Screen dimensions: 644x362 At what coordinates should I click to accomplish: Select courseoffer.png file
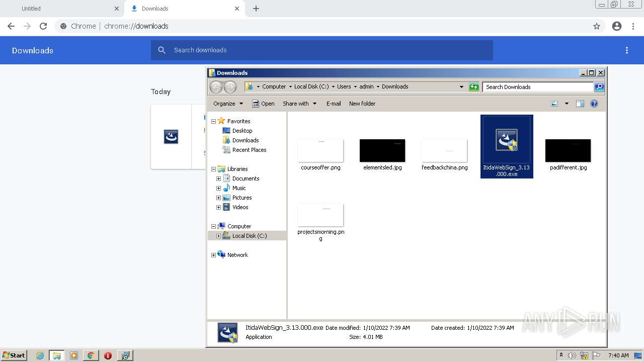point(320,155)
